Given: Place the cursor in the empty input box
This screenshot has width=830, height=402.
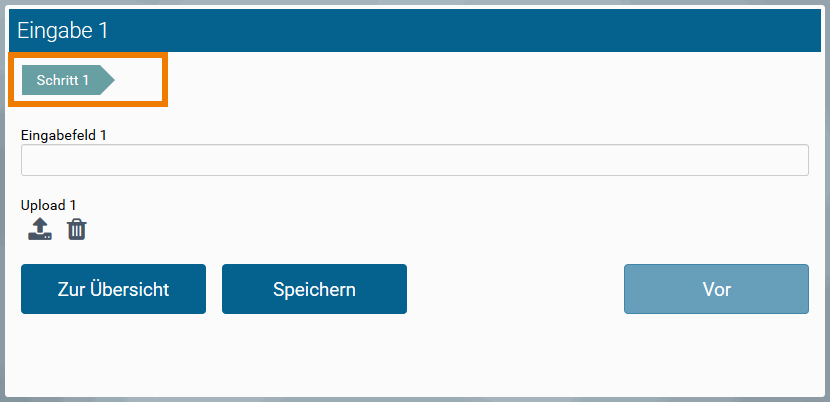Looking at the screenshot, I should pos(414,160).
